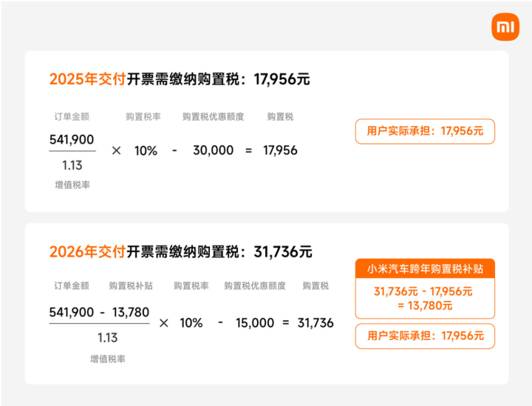532x406 pixels.
Task: Click the 小米汽车跨年购置税补贴 orange header
Action: point(425,269)
